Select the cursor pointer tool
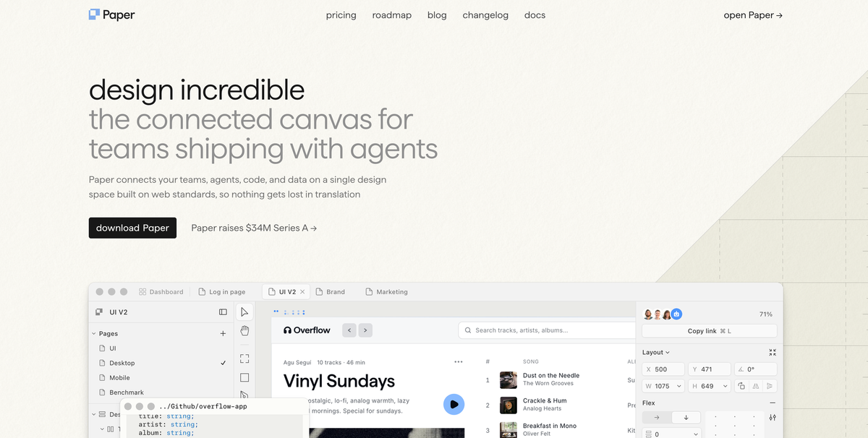The width and height of the screenshot is (868, 438). [x=244, y=312]
